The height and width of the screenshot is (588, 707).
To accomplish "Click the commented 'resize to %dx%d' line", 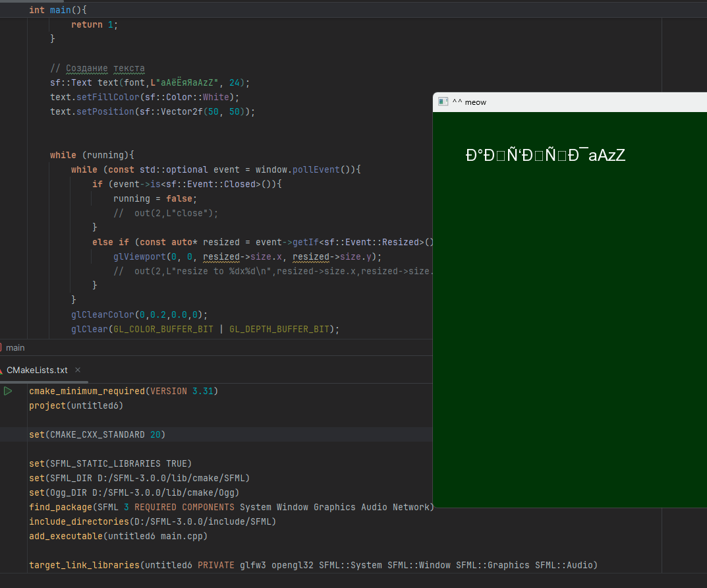I will click(x=273, y=271).
